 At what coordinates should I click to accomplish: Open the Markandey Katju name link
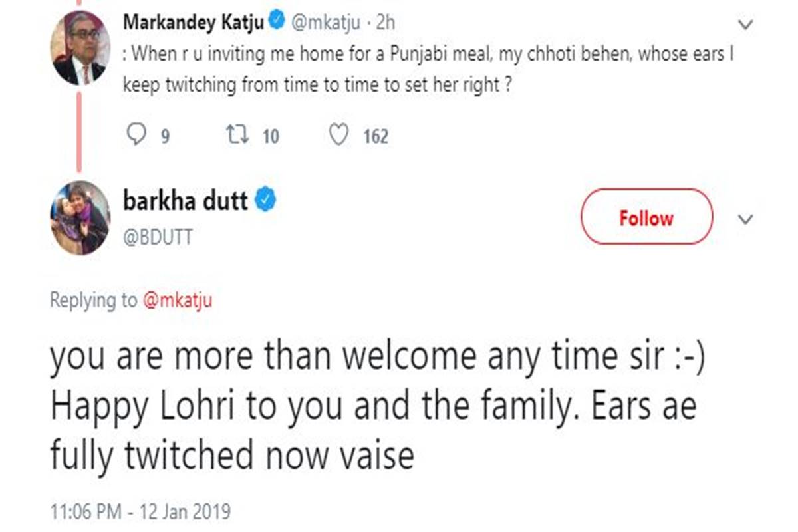point(194,23)
